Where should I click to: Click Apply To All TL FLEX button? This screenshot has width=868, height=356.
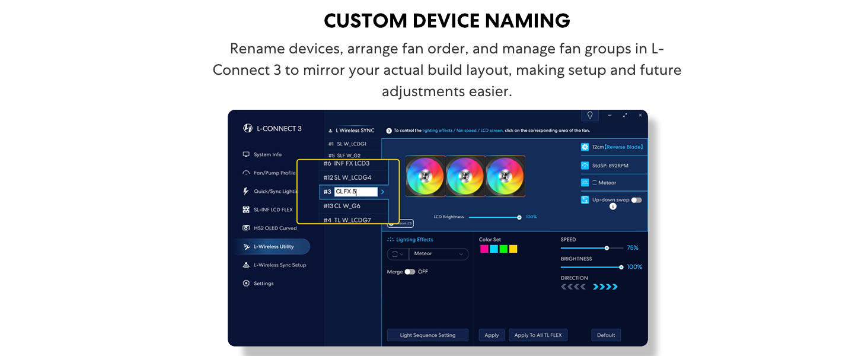coord(538,335)
